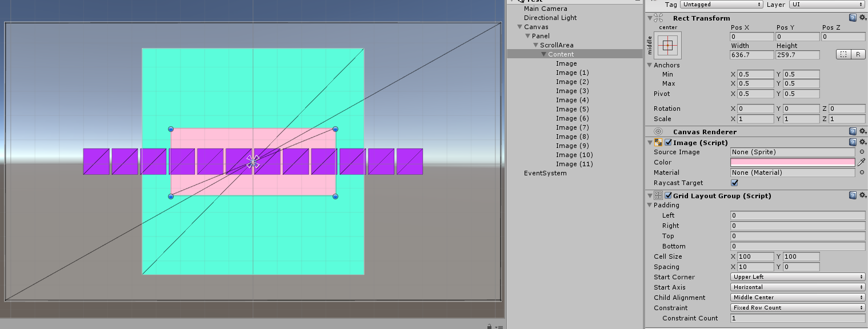The height and width of the screenshot is (329, 868).
Task: Collapse the Content node arrow in Hierarchy
Action: coord(543,54)
